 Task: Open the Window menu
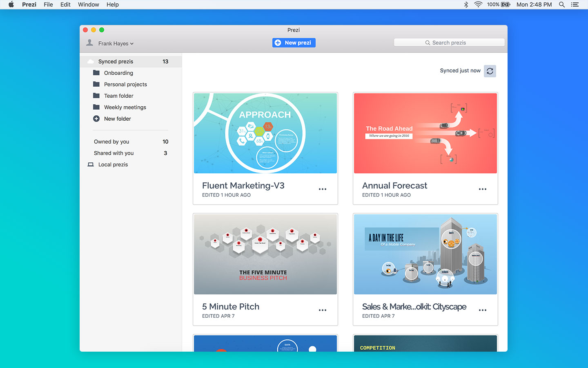[x=88, y=4]
